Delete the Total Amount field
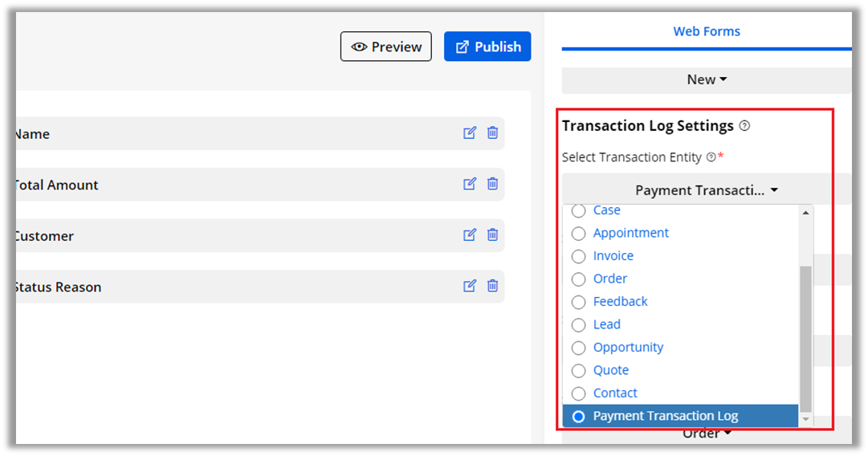Viewport: 868px width, 456px height. [x=493, y=185]
